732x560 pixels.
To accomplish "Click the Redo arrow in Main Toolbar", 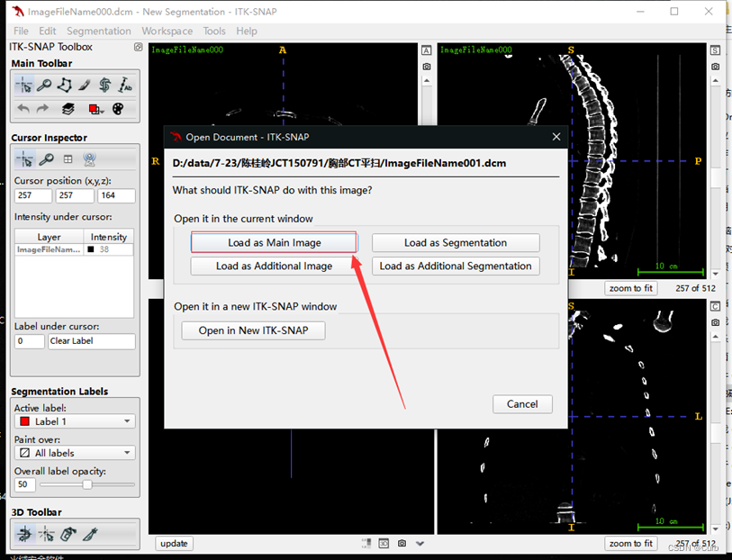I will (43, 109).
